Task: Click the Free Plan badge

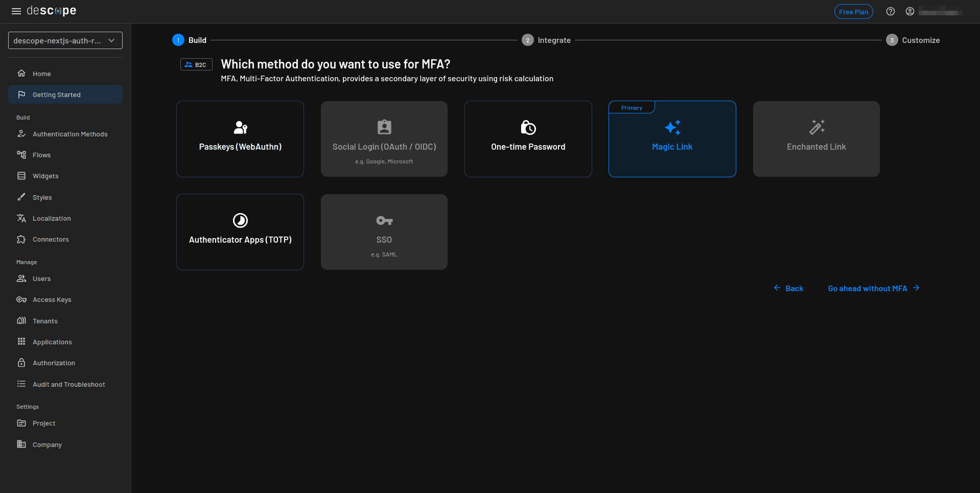Action: (853, 12)
